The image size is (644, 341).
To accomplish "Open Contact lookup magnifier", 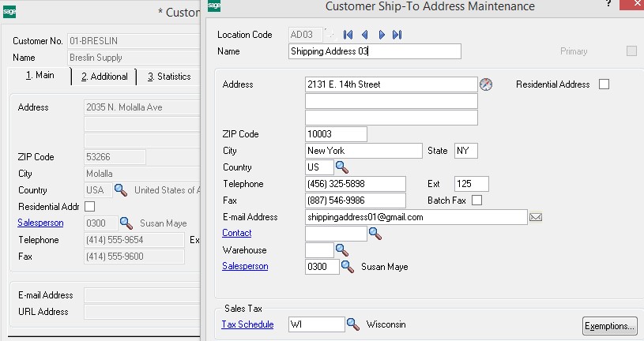I will [375, 234].
